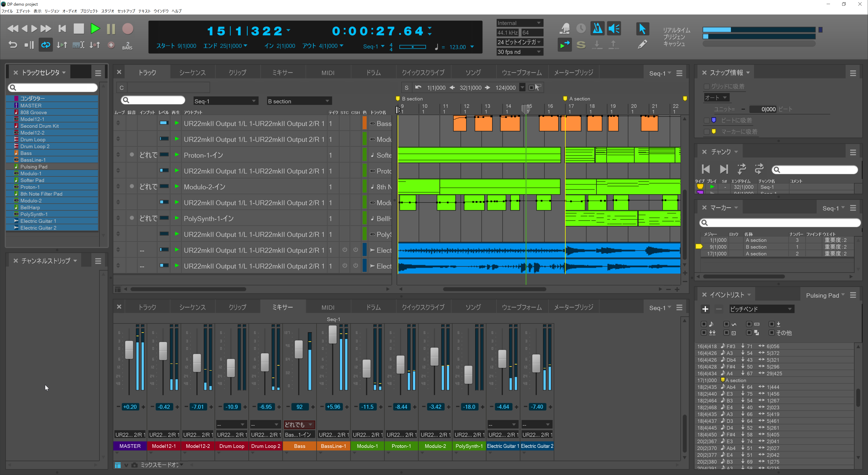
Task: Click the 2 BARS countoff icon
Action: coord(127,45)
